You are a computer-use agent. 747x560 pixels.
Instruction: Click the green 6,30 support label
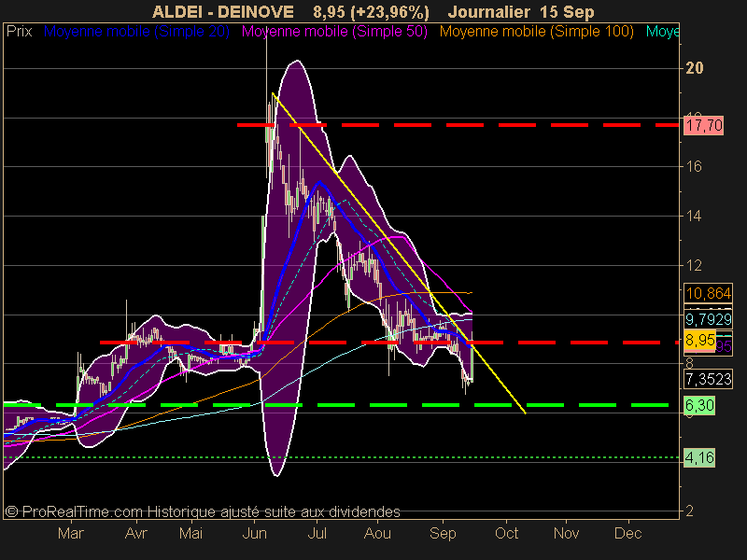(x=699, y=405)
